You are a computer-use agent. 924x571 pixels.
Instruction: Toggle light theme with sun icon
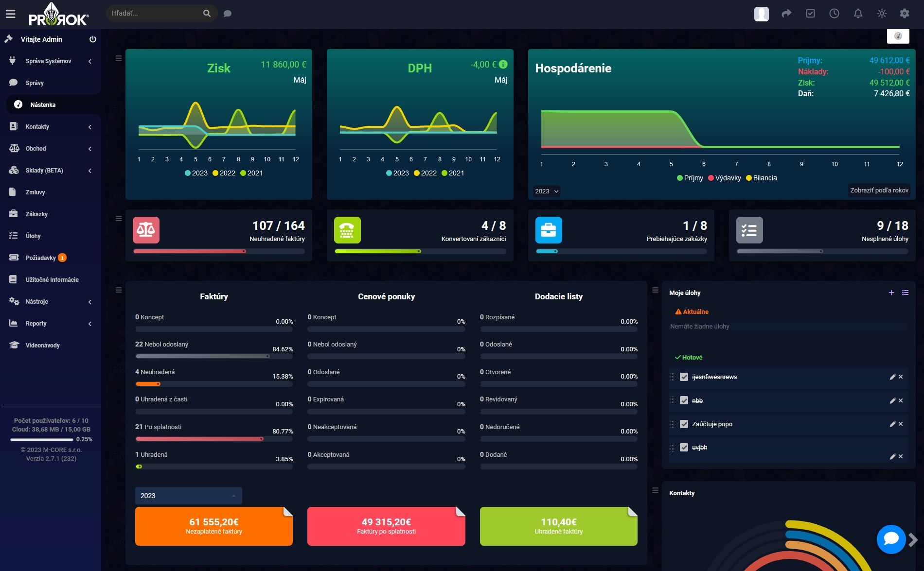pyautogui.click(x=882, y=14)
